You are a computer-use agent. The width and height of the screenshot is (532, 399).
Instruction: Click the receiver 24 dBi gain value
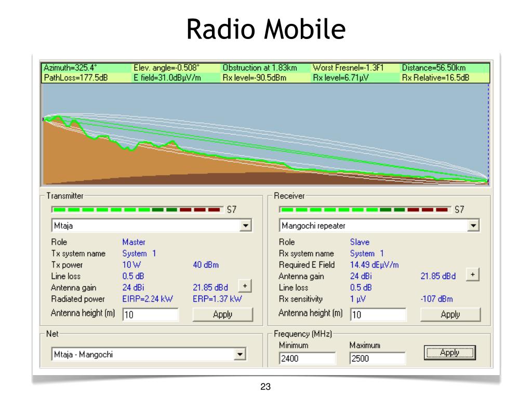[x=361, y=276]
